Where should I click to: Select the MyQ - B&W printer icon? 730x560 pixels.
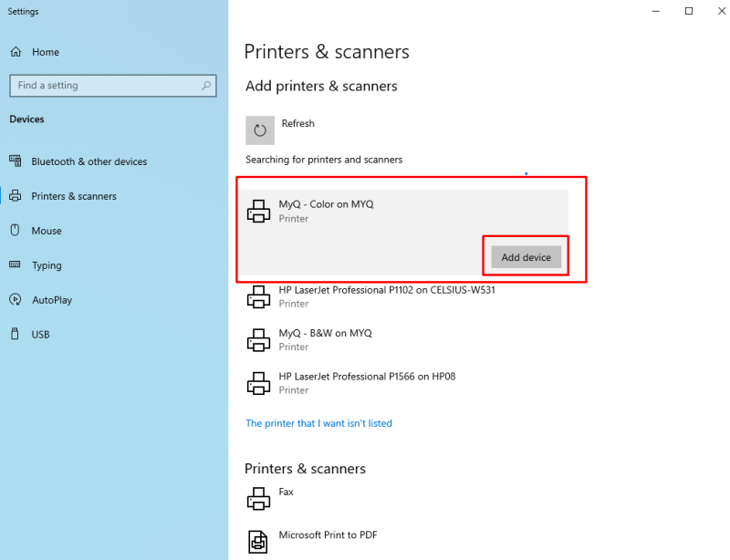coord(258,339)
